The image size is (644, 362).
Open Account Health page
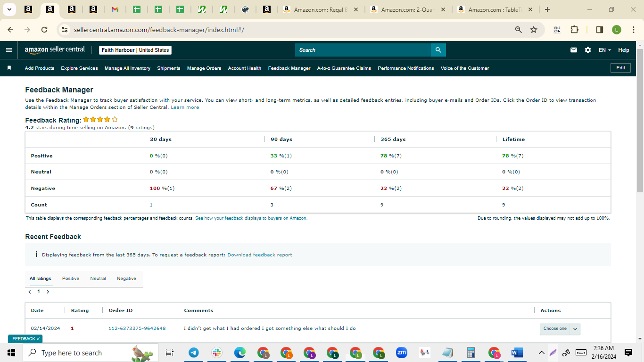click(x=245, y=68)
